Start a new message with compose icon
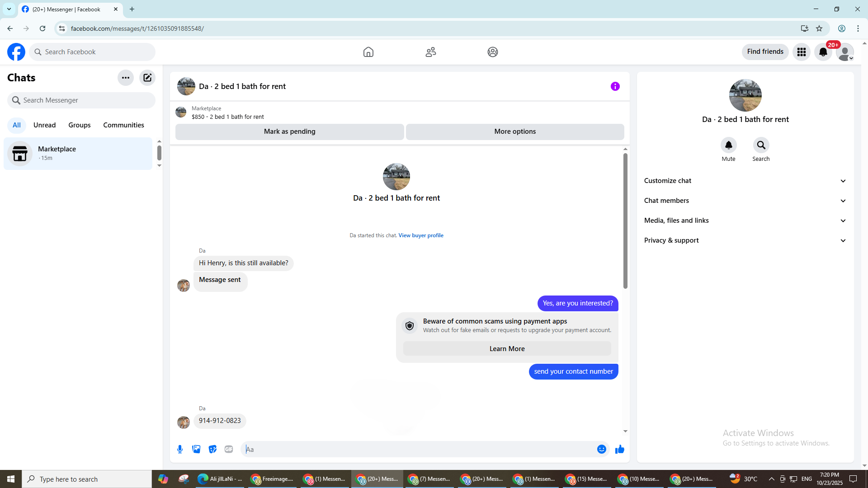The image size is (868, 488). pos(147,78)
